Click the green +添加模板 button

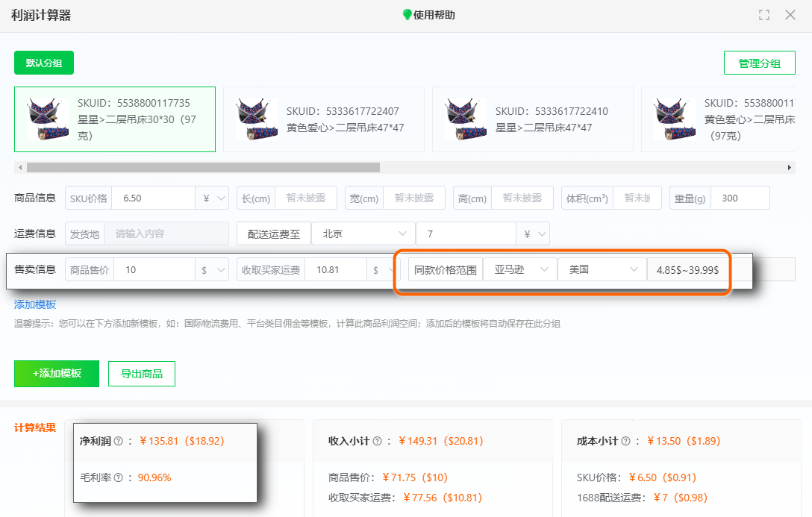[56, 373]
